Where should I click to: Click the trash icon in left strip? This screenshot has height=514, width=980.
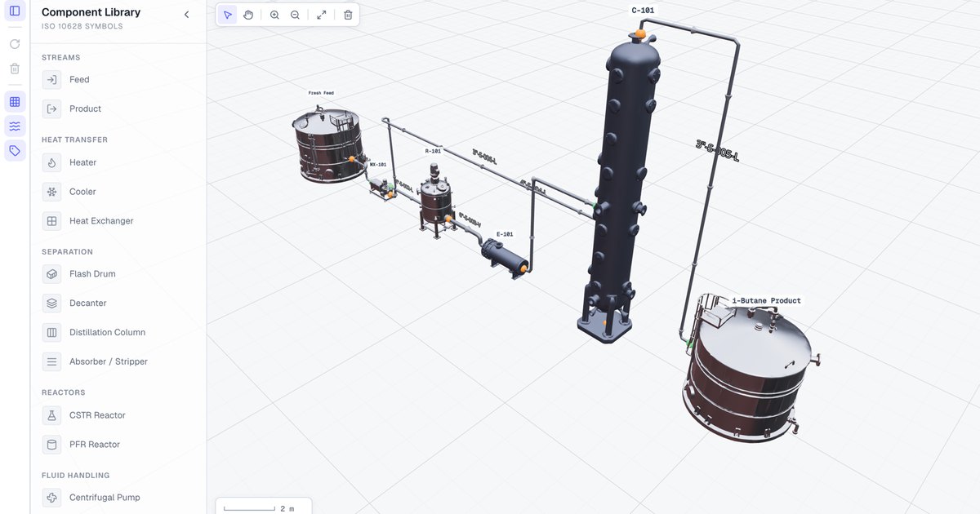15,69
